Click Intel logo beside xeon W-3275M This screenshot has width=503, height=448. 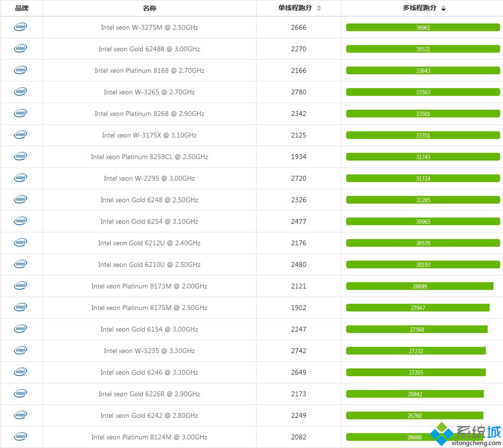point(21,27)
